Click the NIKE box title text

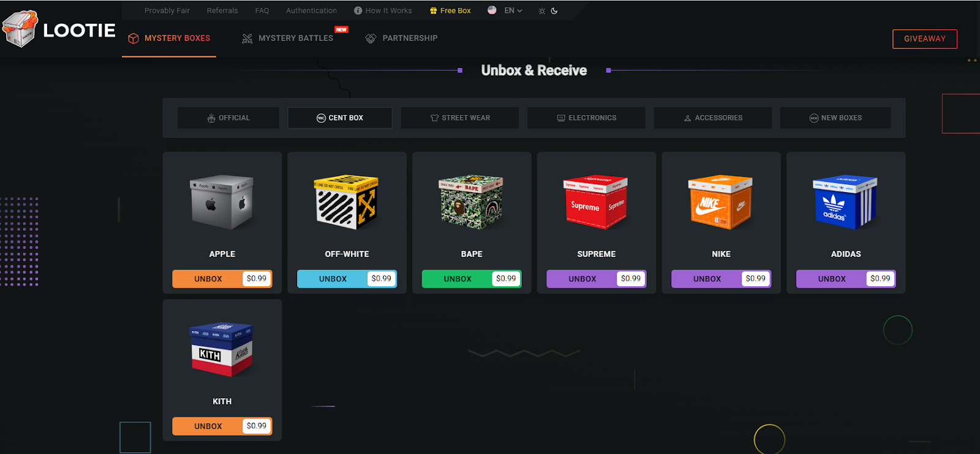click(722, 254)
